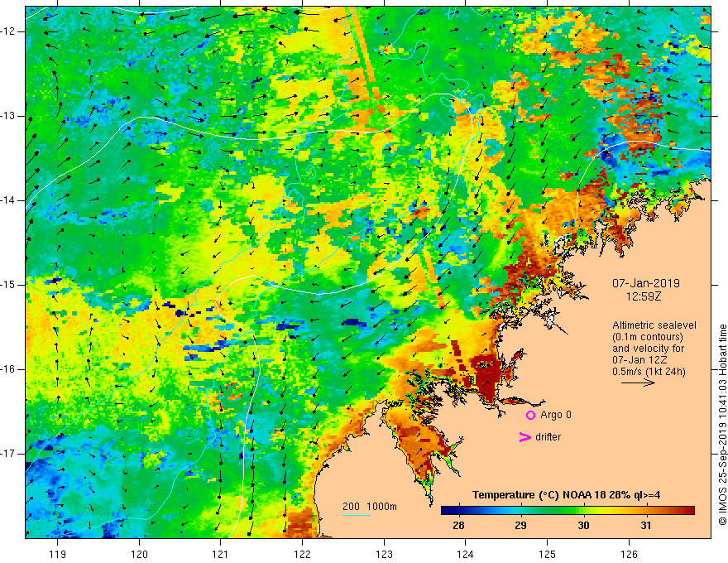The width and height of the screenshot is (728, 563).
Task: Click the color bar value '31'
Action: (645, 526)
